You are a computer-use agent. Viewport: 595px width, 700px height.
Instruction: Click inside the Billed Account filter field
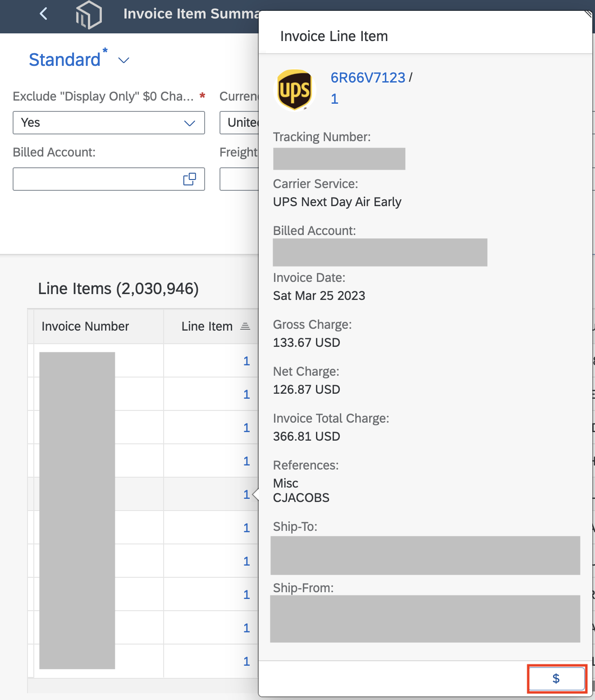coord(90,179)
